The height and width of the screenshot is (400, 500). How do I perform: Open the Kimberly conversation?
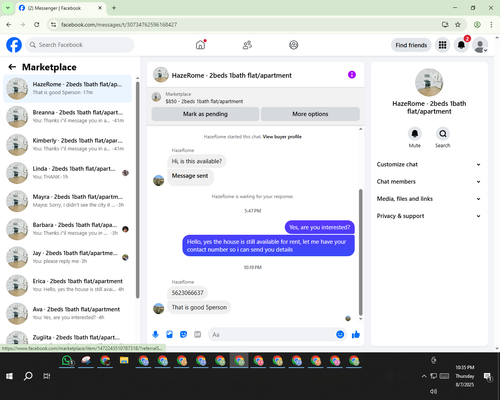click(67, 145)
